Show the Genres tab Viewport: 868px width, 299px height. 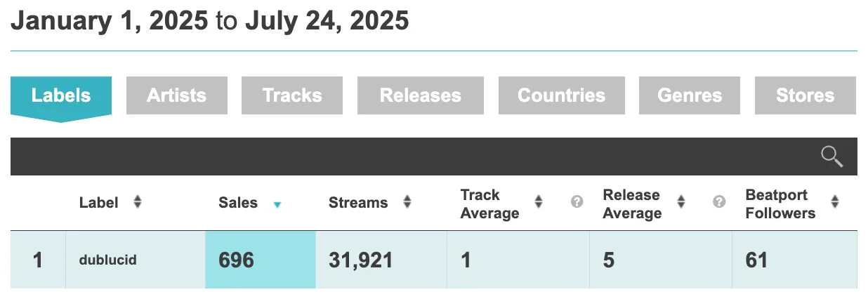[x=690, y=95]
